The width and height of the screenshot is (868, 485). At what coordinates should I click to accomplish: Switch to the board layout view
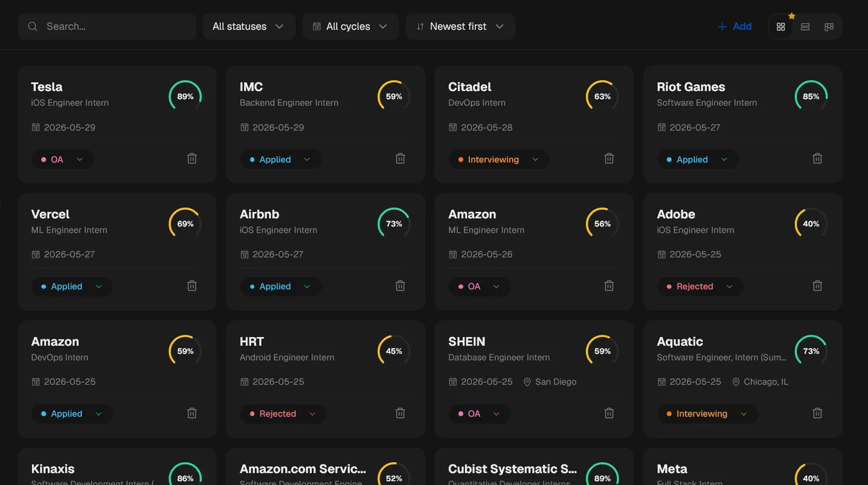(x=829, y=27)
